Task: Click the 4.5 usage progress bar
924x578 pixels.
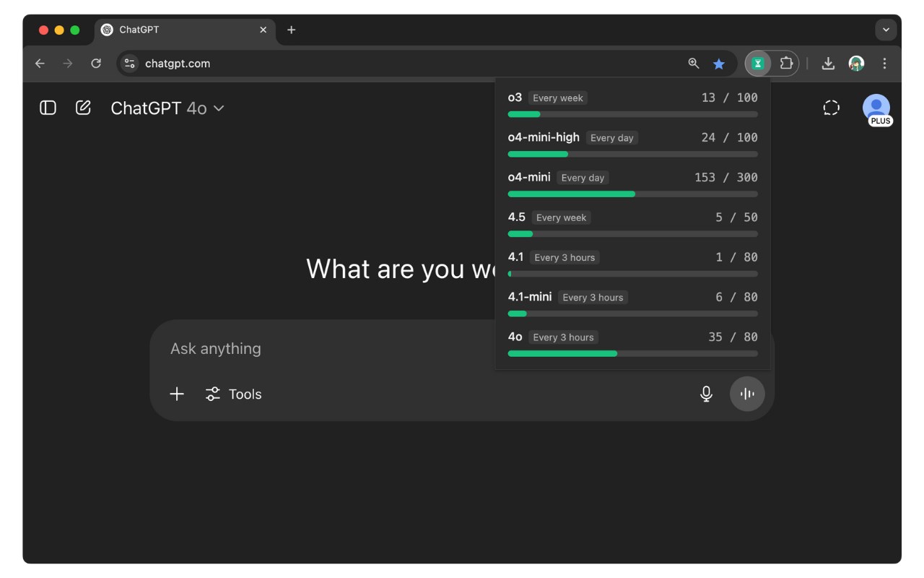Action: [x=633, y=233]
